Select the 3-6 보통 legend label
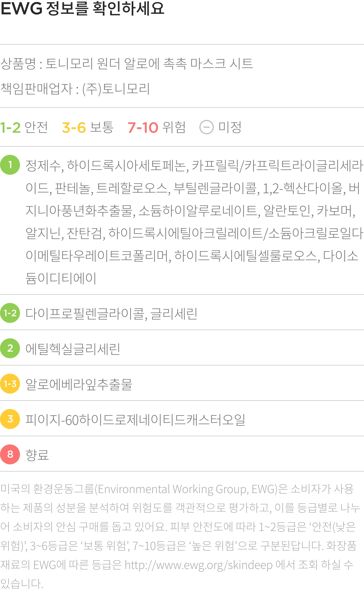364x591 pixels. pyautogui.click(x=88, y=127)
